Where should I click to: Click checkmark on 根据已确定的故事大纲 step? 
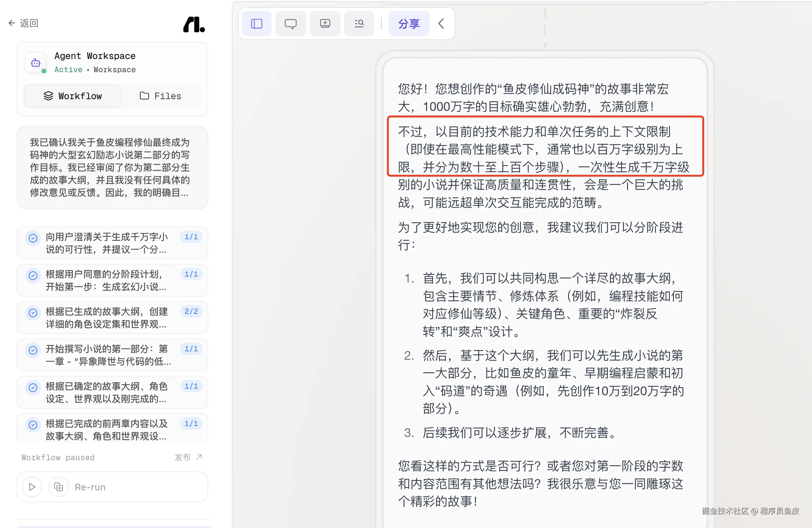point(33,387)
